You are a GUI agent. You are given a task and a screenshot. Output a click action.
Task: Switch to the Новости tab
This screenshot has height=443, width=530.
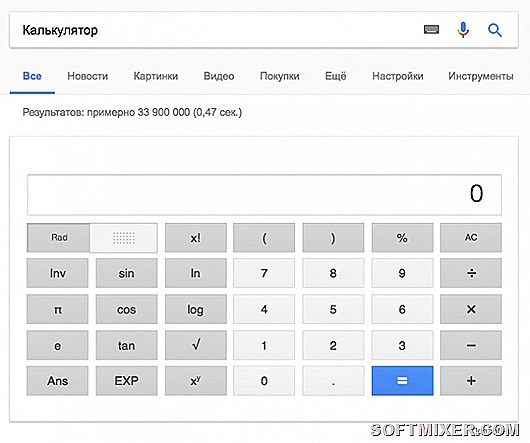tap(88, 76)
